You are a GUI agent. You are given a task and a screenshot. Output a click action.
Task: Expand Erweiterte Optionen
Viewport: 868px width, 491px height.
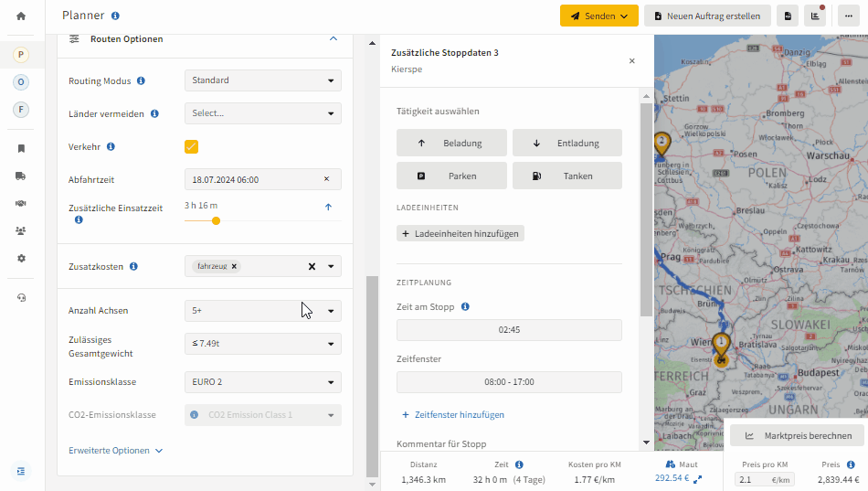pos(115,451)
